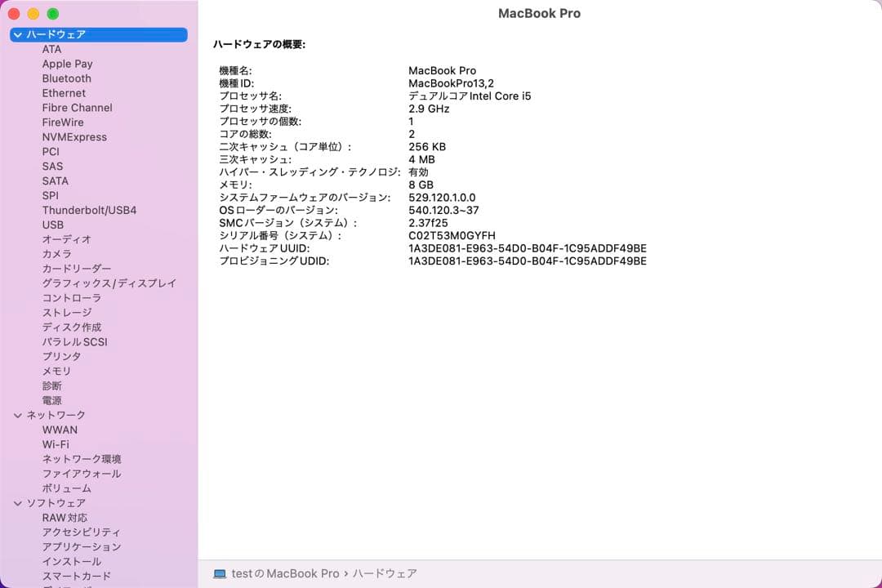Open アプリケーション under ソフトウェア

click(x=82, y=546)
